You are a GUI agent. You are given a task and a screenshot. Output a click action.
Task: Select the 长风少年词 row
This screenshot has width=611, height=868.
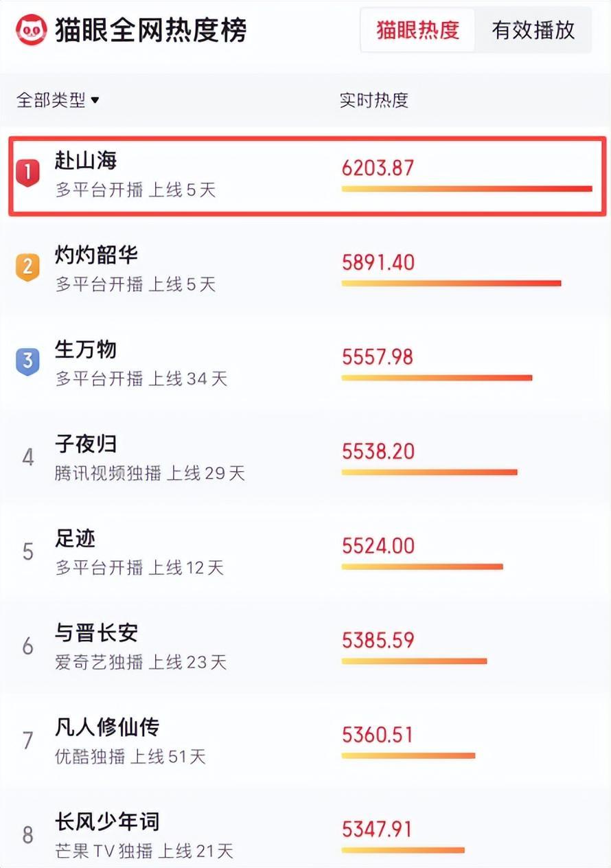click(x=305, y=834)
